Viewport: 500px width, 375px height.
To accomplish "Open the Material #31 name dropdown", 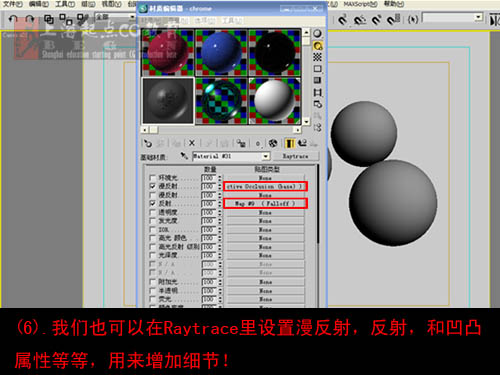I will click(x=266, y=156).
